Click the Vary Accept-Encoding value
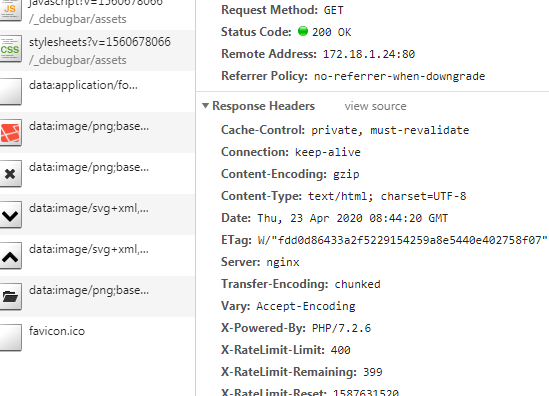549x396 pixels. click(306, 306)
